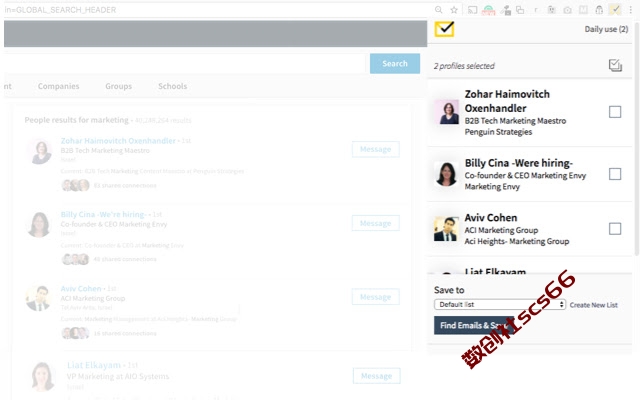Switch to the Schools tab
The height and width of the screenshot is (400, 640).
coord(173,86)
